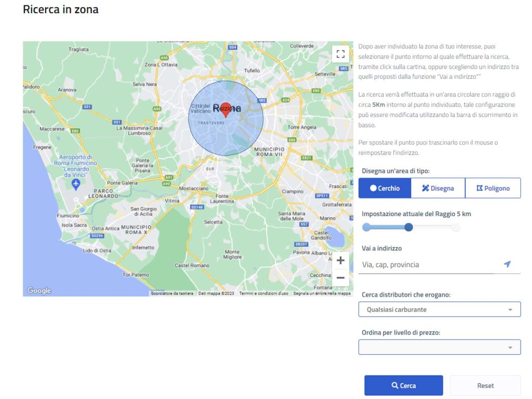The width and height of the screenshot is (532, 399).
Task: Click the Torre Angela map label
Action: (x=302, y=127)
